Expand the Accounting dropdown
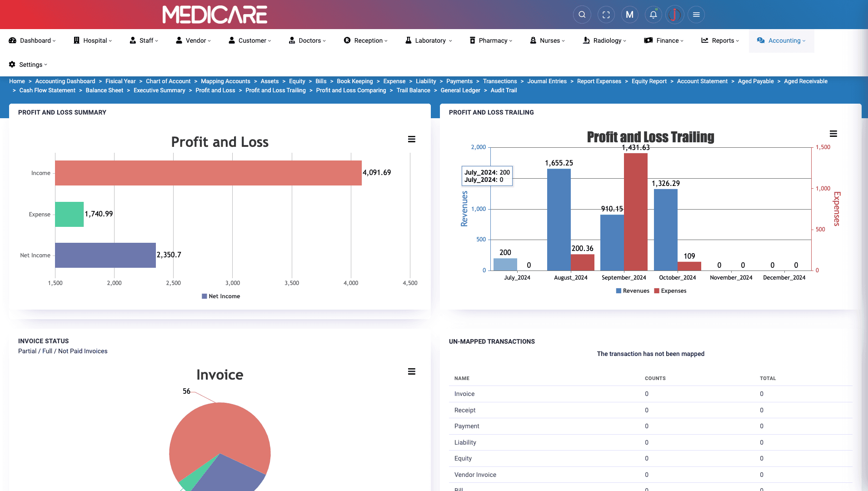This screenshot has height=491, width=868. click(x=781, y=40)
